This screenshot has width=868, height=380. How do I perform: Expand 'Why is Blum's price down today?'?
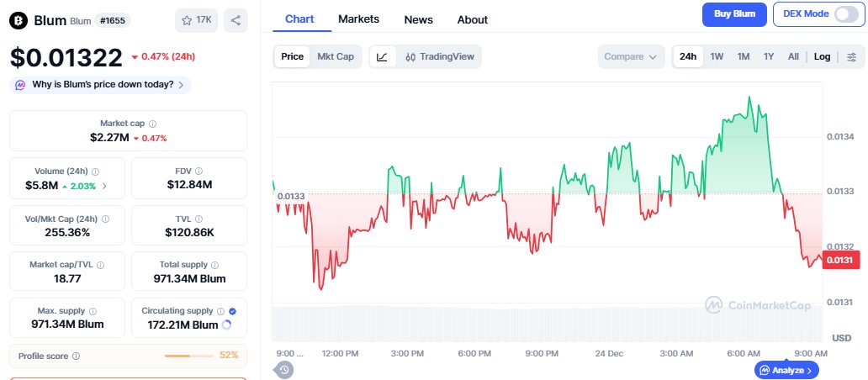(x=100, y=85)
